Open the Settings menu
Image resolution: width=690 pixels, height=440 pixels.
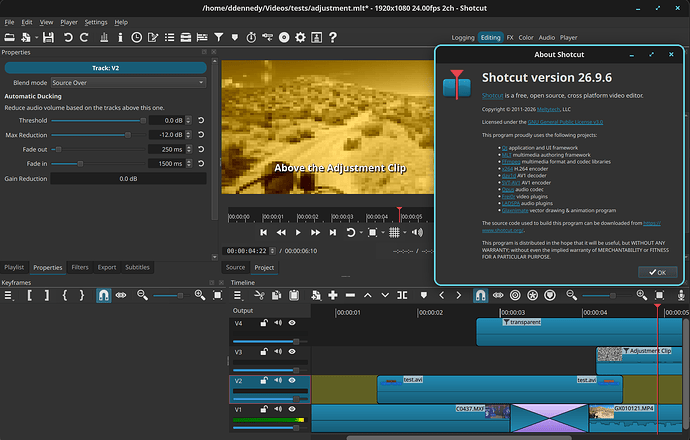click(95, 22)
